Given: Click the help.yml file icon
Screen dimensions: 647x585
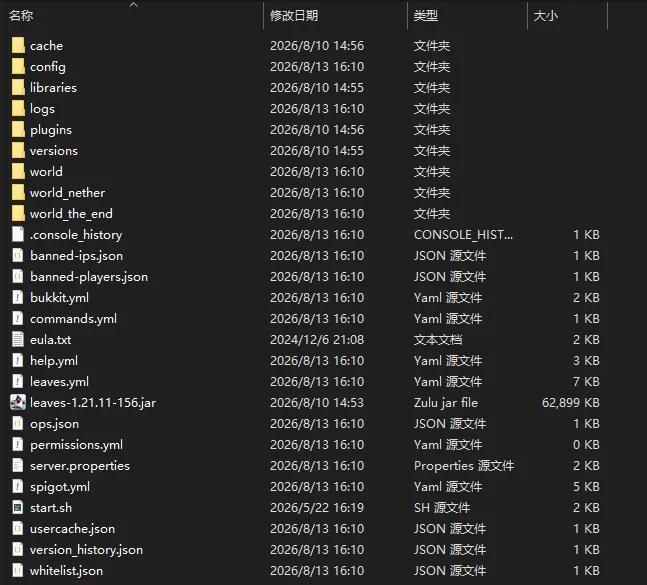Looking at the screenshot, I should coord(18,361).
